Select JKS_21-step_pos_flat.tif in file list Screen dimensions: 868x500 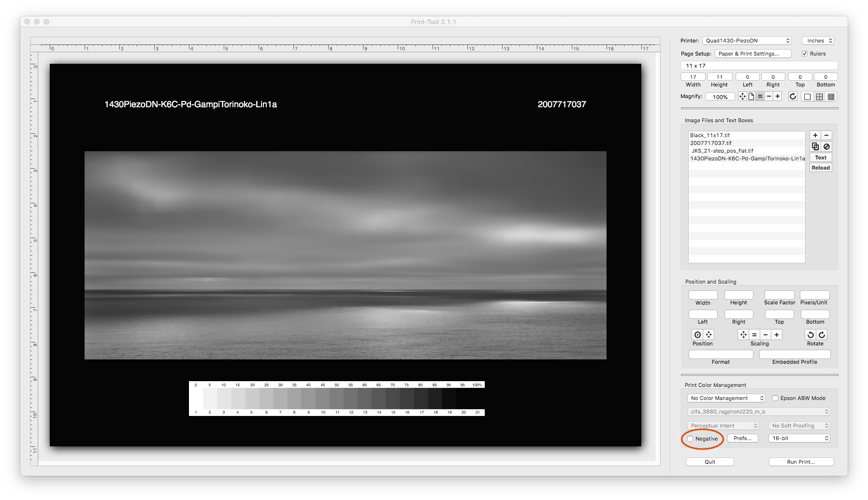[x=722, y=151]
